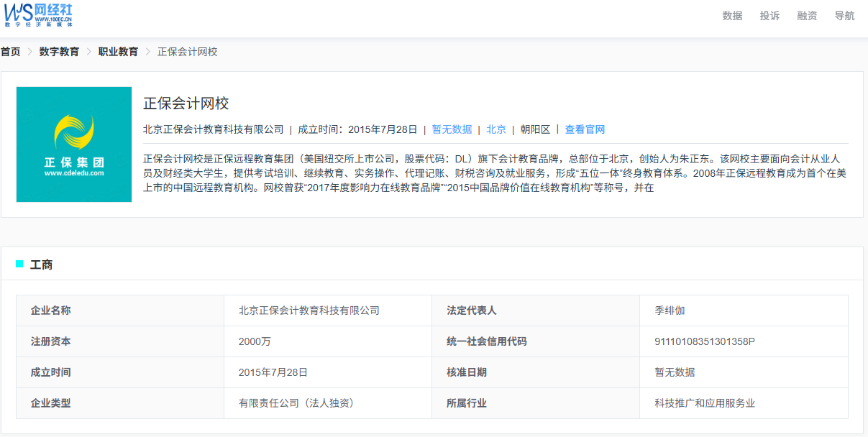Open the 投诉 menu item

point(769,16)
